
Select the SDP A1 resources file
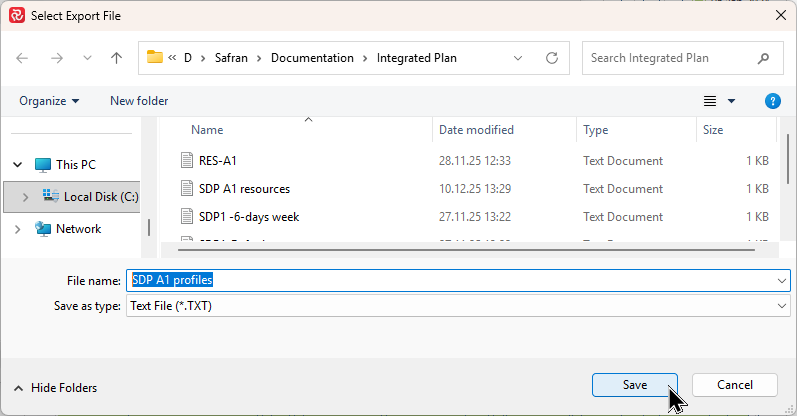(243, 189)
